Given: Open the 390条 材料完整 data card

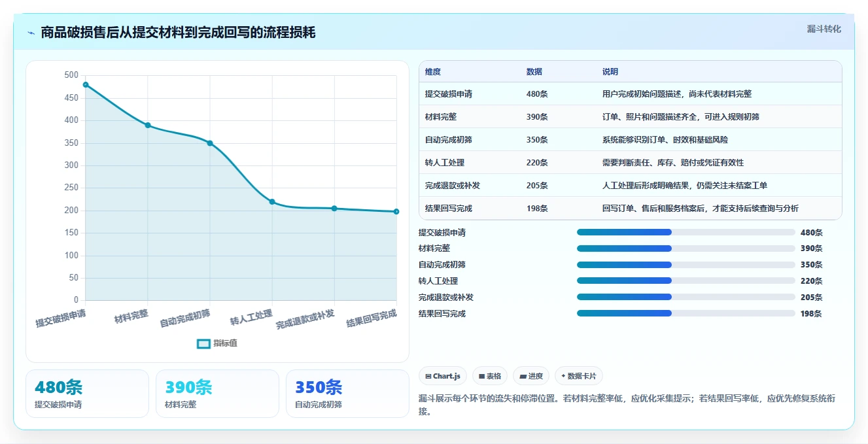Looking at the screenshot, I should (217, 394).
